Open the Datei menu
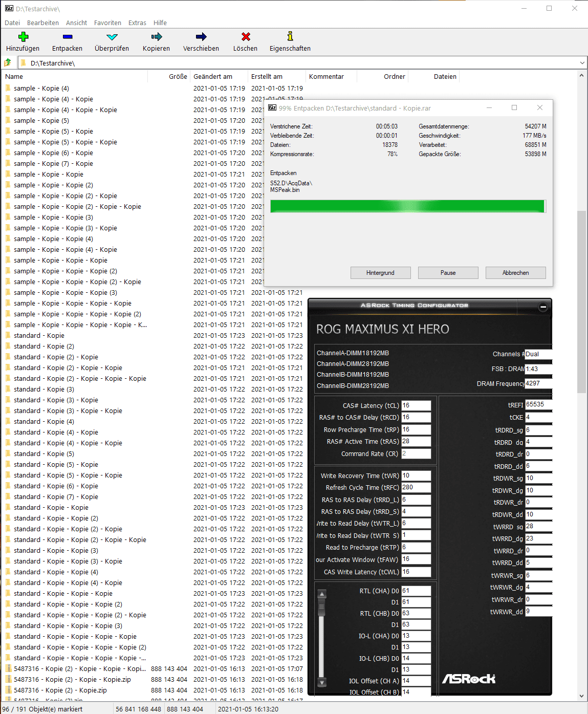588x714 pixels. tap(12, 23)
